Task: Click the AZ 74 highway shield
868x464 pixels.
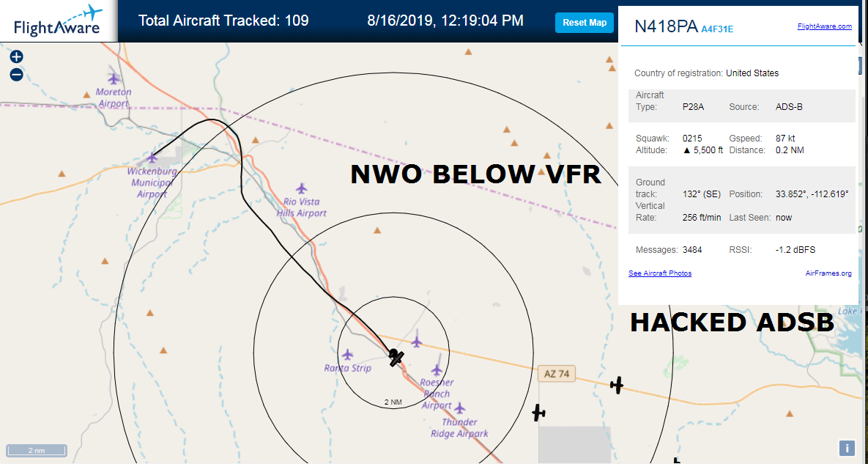Action: pyautogui.click(x=557, y=374)
